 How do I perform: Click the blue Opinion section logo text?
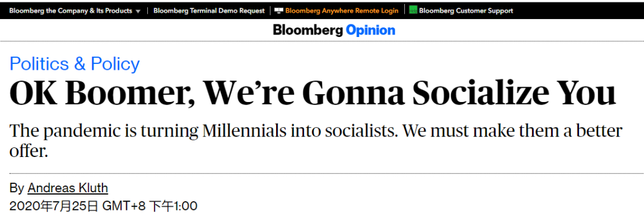[370, 30]
